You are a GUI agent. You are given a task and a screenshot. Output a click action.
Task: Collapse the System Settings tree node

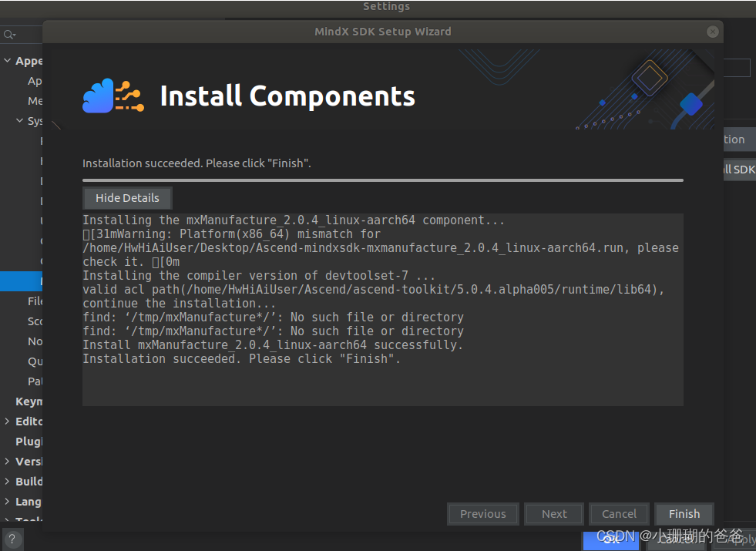point(19,120)
